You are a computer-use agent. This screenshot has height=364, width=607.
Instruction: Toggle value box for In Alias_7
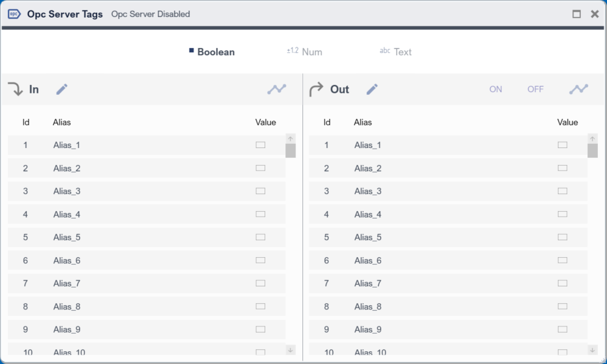tap(260, 283)
